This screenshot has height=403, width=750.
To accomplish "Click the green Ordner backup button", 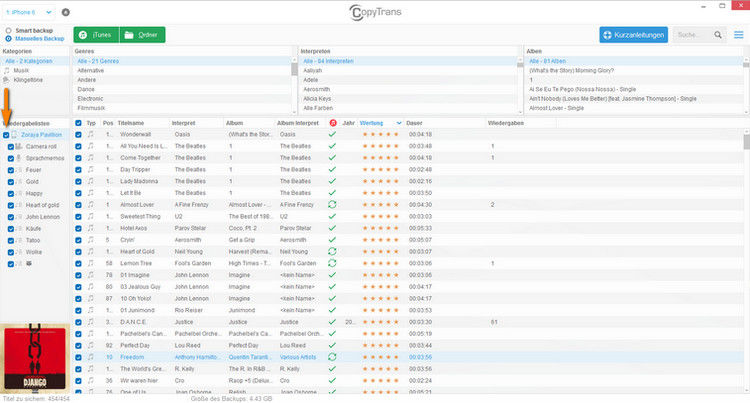I will [142, 35].
